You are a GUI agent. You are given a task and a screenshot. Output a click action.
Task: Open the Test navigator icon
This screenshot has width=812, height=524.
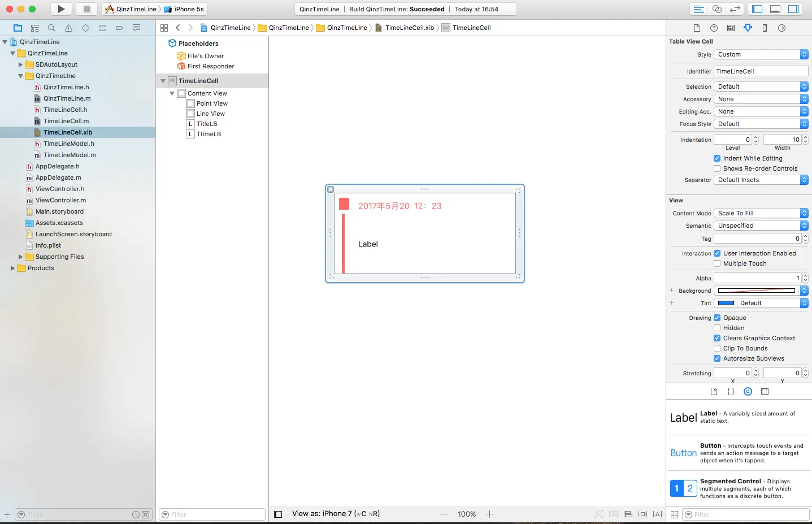[x=85, y=28]
